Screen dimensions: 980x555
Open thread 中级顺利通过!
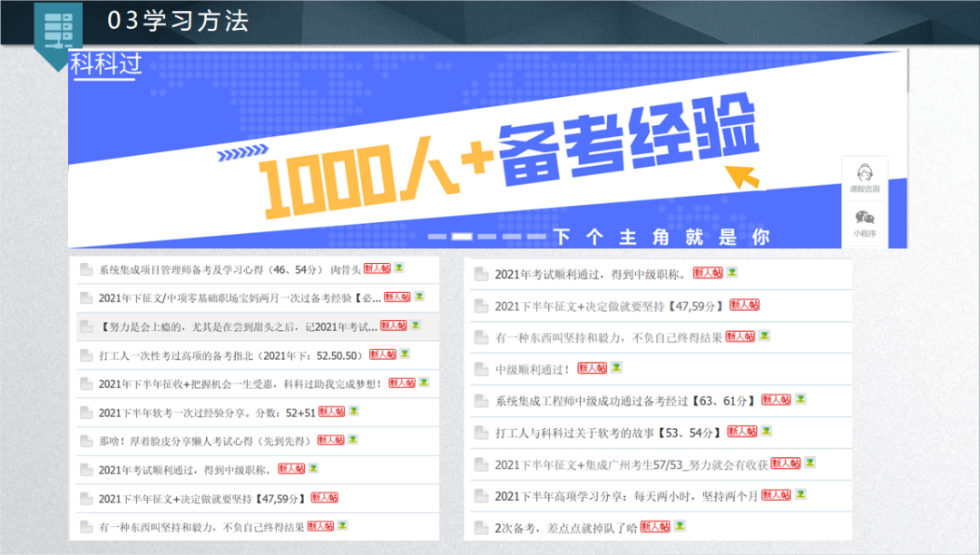(x=532, y=370)
